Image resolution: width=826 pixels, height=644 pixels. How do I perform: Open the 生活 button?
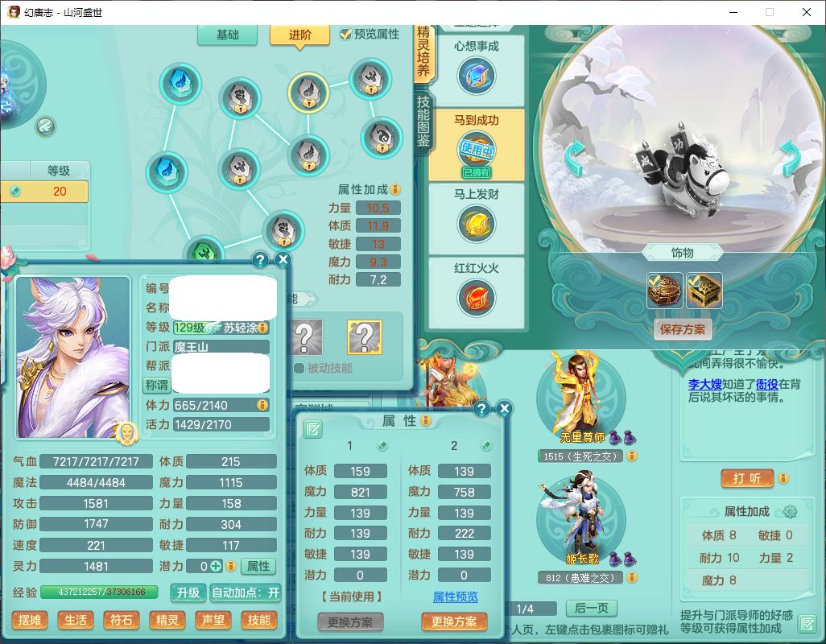pos(76,621)
